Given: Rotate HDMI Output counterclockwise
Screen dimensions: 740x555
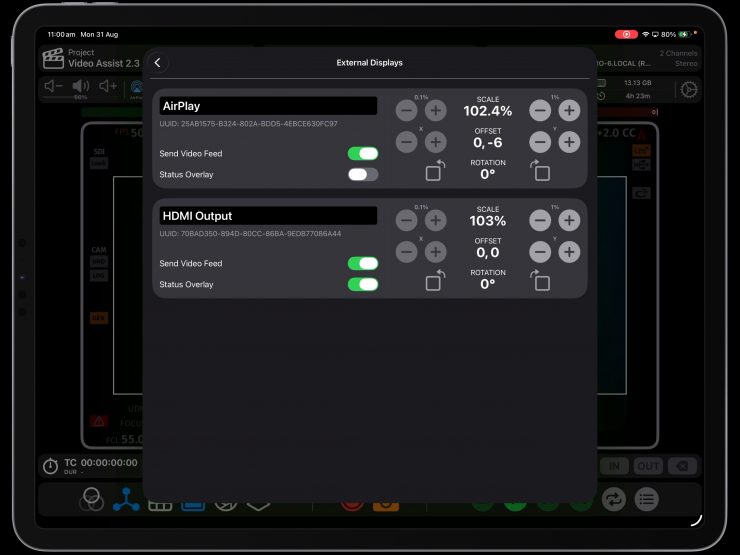Looking at the screenshot, I should 435,280.
